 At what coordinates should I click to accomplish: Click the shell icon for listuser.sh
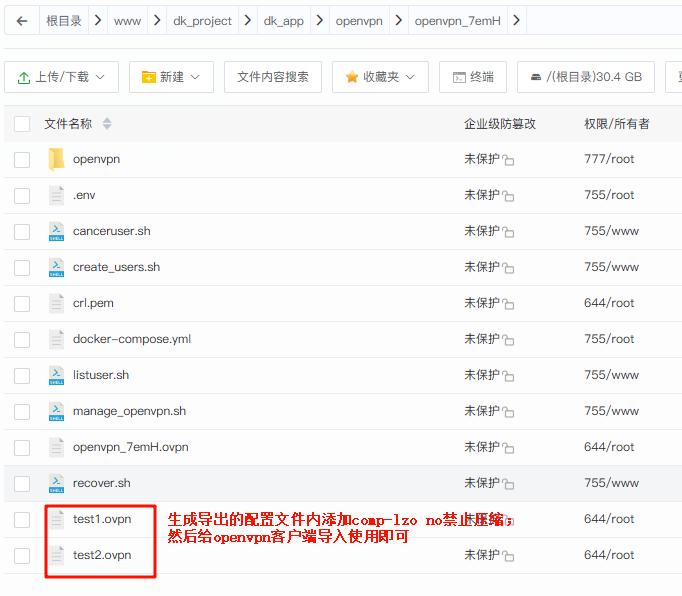56,375
